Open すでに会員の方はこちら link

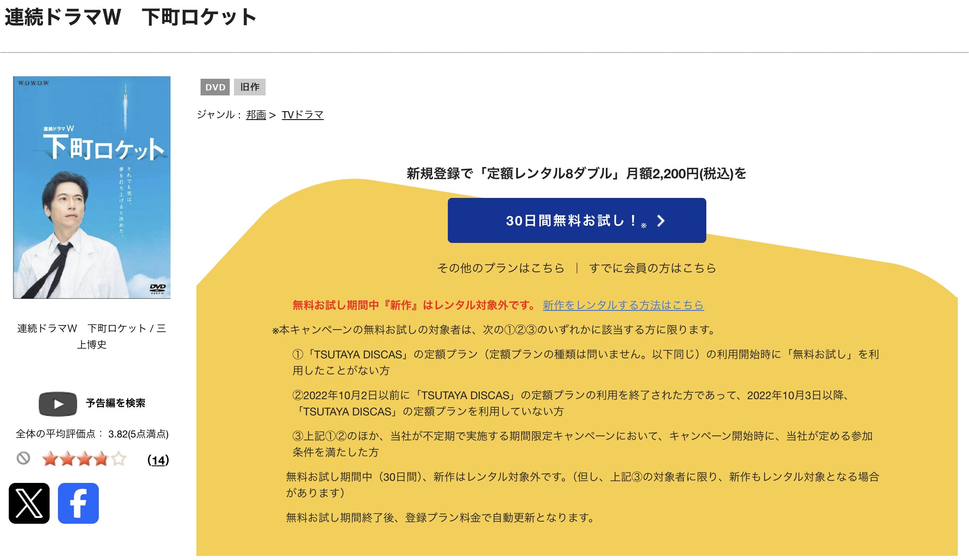coord(653,268)
